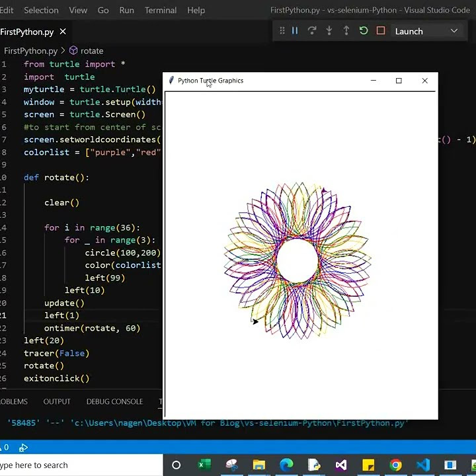This screenshot has width=476, height=476.
Task: Click FirstPython.py in the breadcrumb
Action: tap(30, 51)
